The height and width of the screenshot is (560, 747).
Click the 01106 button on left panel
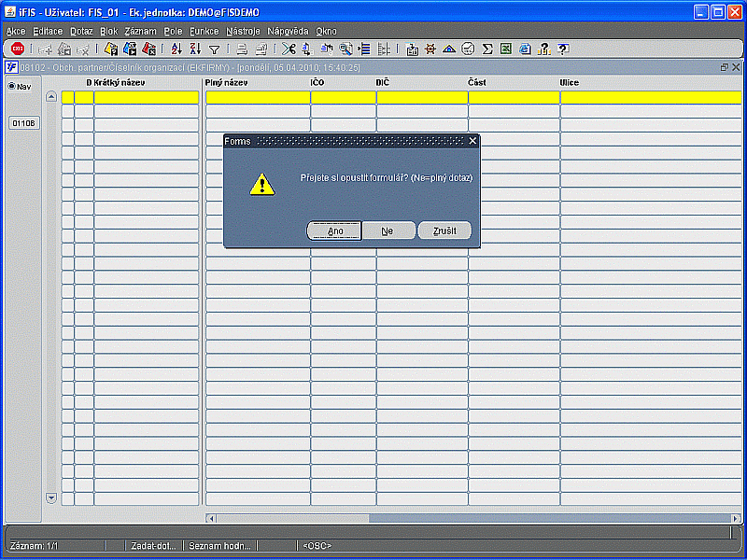pos(25,123)
